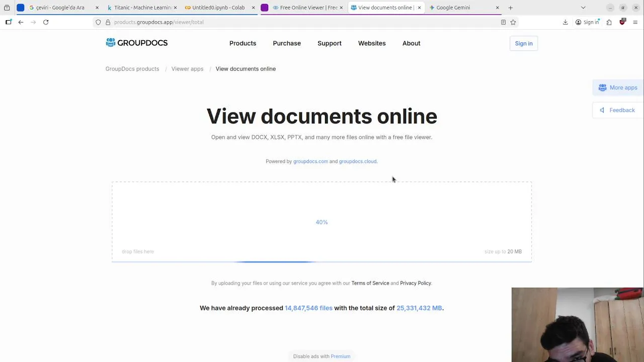
Task: Click the webcam video overlay thumbnail
Action: [x=578, y=325]
